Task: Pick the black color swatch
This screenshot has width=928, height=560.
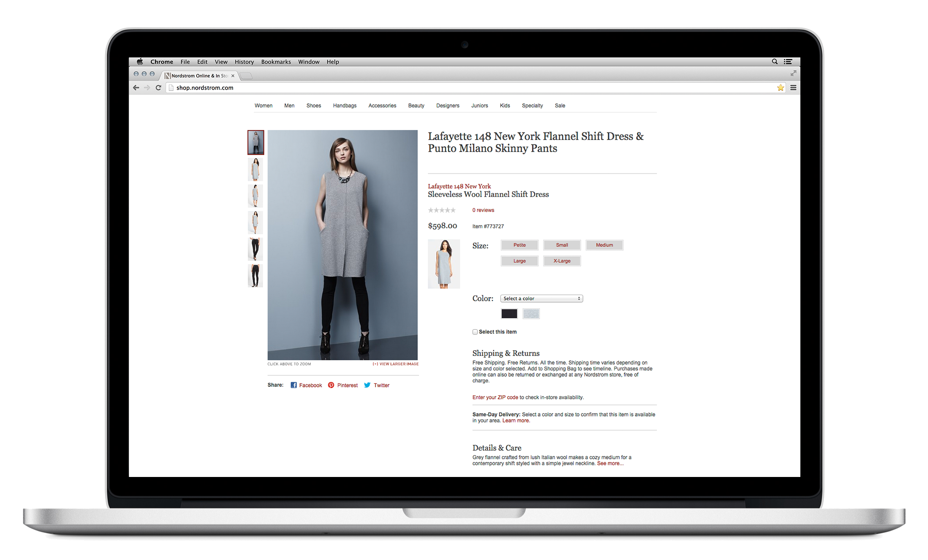Action: [x=509, y=314]
